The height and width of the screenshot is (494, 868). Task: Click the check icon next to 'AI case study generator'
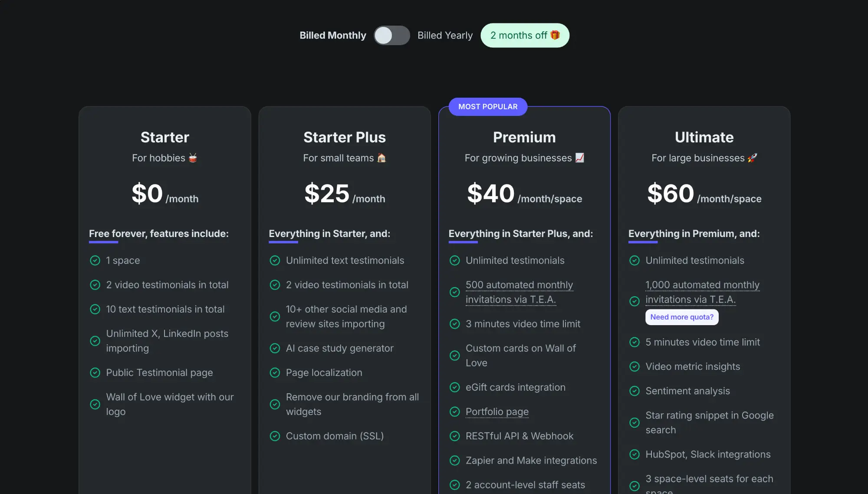[x=275, y=348]
